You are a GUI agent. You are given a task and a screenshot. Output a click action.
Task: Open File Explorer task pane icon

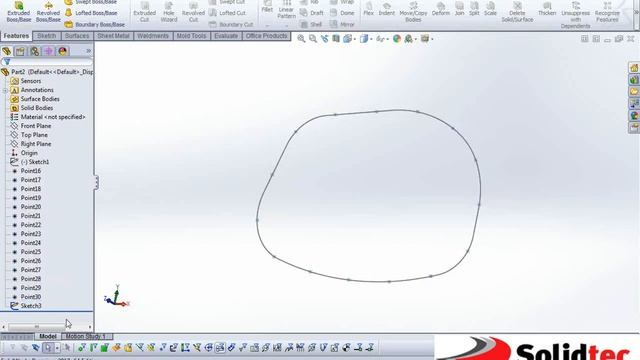pos(634,91)
